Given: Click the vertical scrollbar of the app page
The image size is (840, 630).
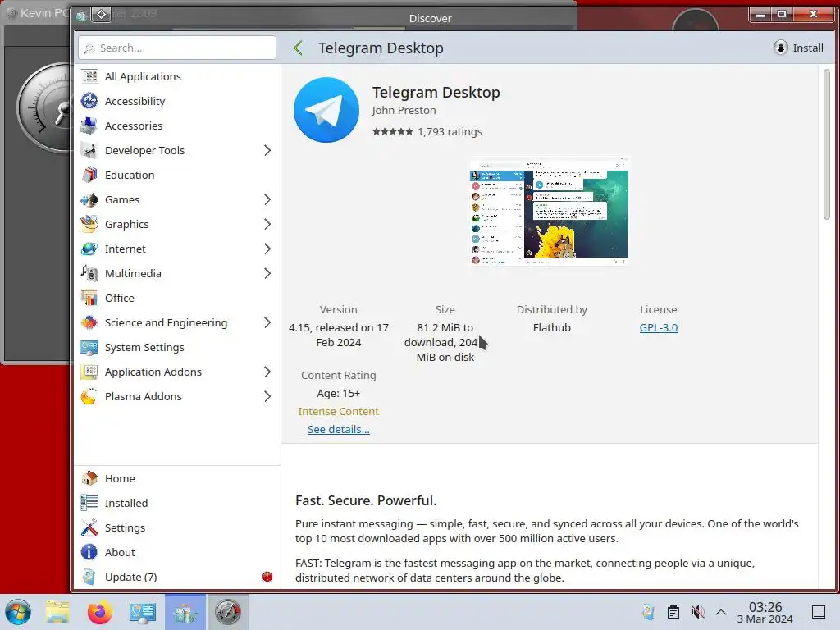Looking at the screenshot, I should click(827, 144).
